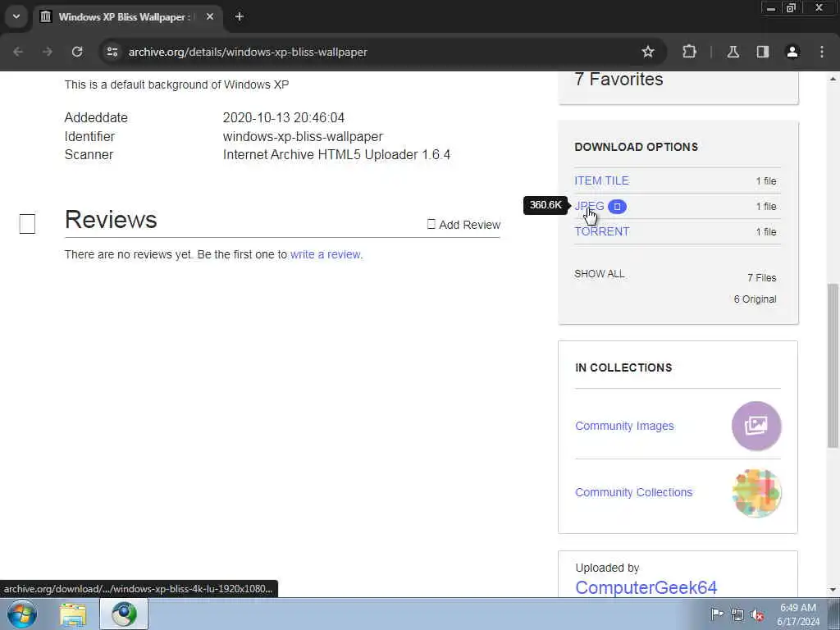Click the address bar URL
The width and height of the screenshot is (840, 630).
pos(248,52)
